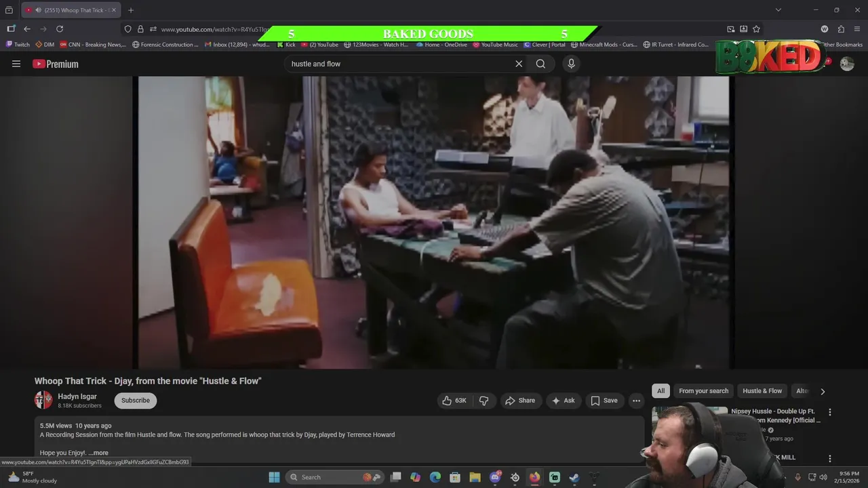Screen dimensions: 868x488
Task: Open a new browser tab
Action: tap(131, 10)
